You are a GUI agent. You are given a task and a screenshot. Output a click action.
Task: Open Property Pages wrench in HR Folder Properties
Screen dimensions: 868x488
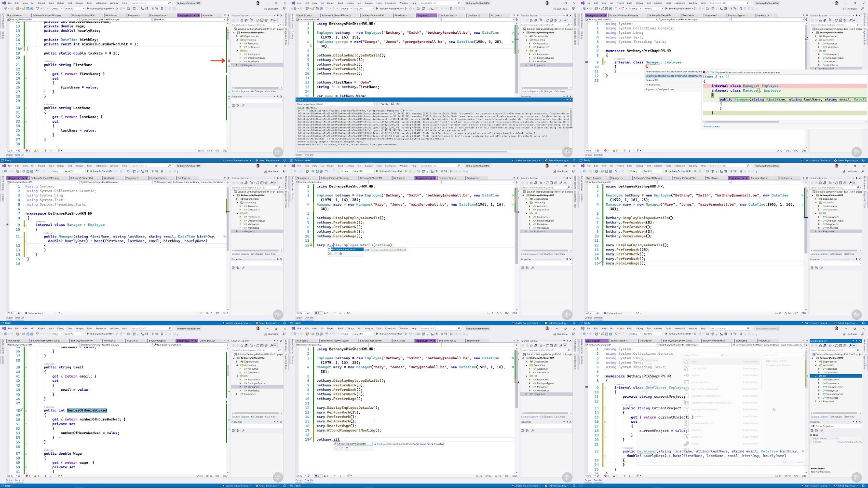pyautogui.click(x=822, y=431)
